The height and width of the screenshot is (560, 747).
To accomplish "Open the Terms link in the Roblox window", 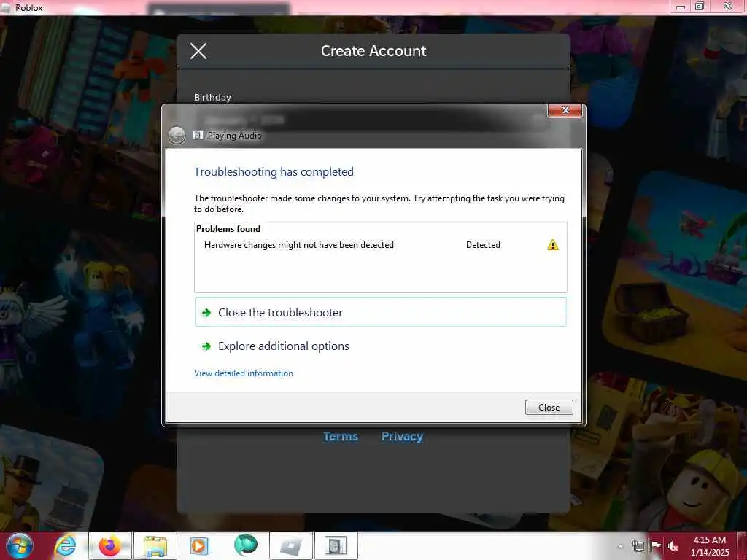I will [341, 436].
